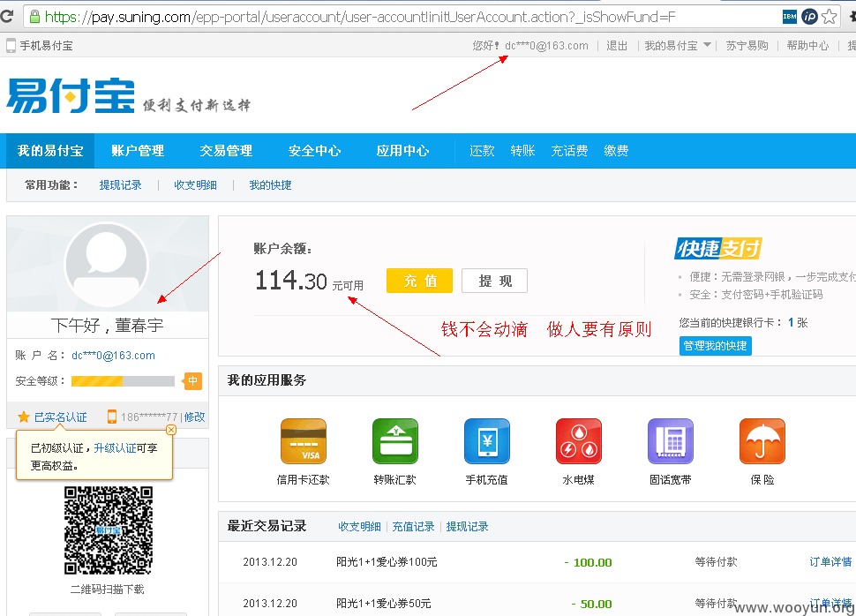The image size is (856, 616).
Task: Click 还款 in the blue nav bar
Action: [482, 151]
